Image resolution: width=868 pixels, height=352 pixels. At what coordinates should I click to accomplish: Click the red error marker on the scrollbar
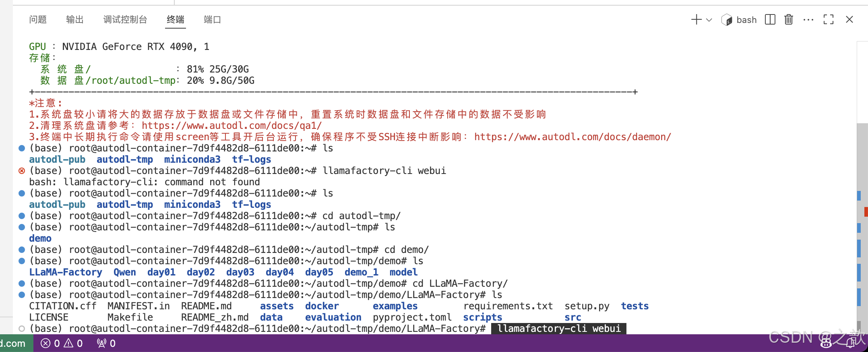(866, 211)
